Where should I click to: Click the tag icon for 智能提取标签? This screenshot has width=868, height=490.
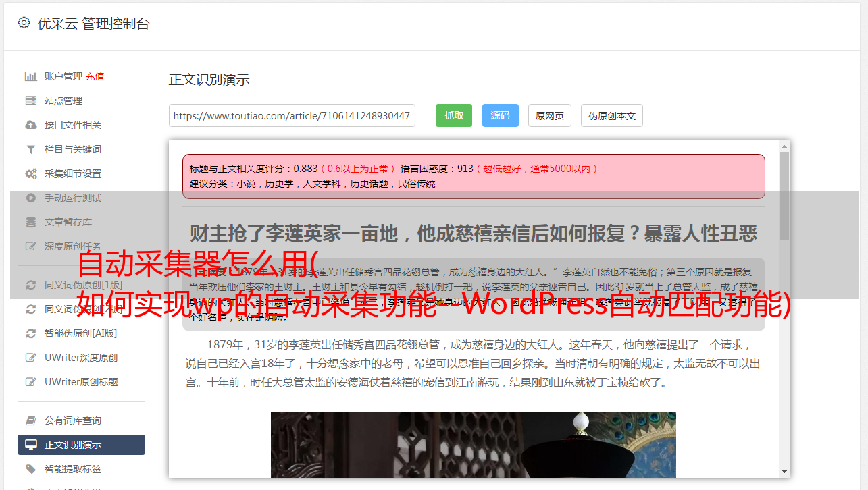[31, 469]
